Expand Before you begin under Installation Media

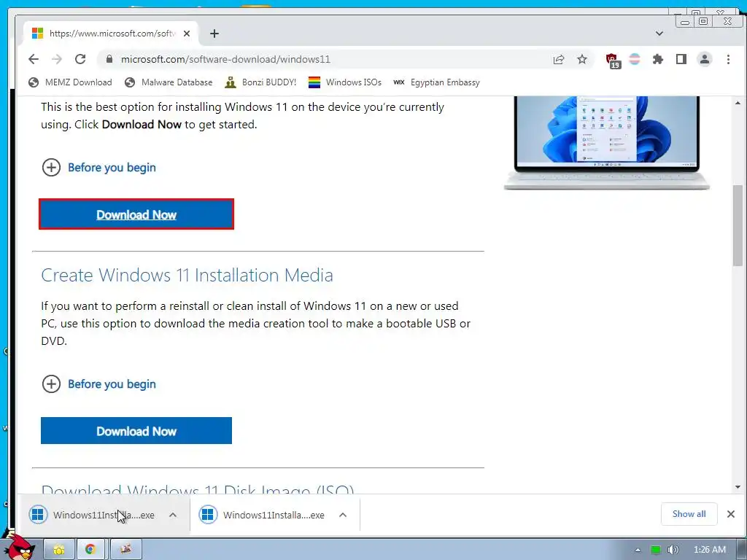pyautogui.click(x=99, y=384)
